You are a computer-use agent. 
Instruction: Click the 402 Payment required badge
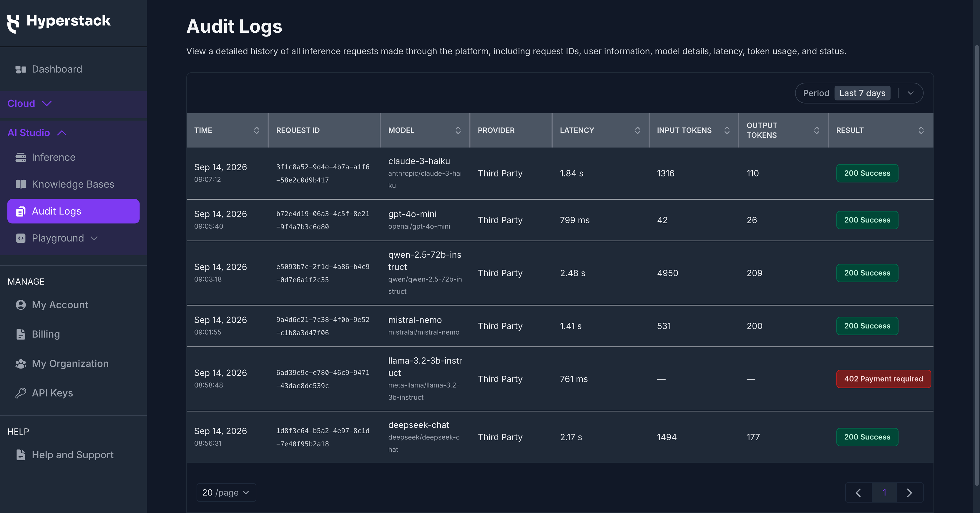point(883,379)
